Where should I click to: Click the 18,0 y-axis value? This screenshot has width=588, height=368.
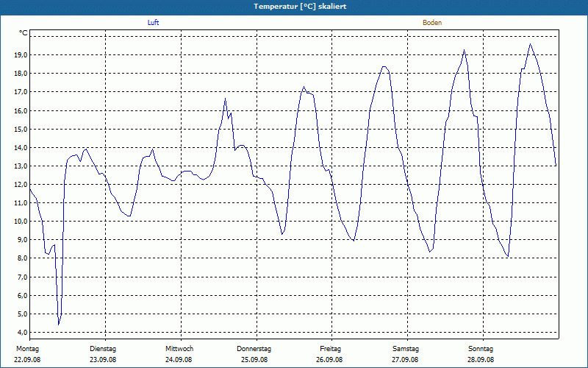(21, 73)
